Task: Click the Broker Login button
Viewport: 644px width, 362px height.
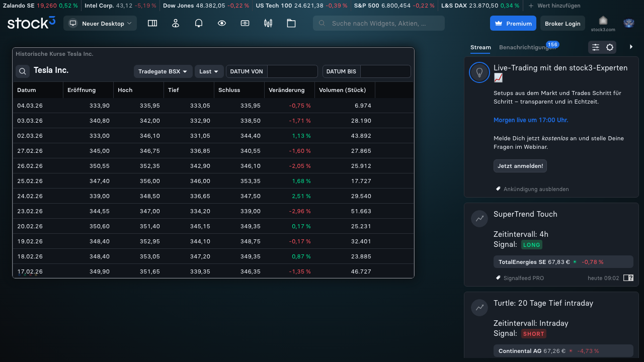Action: click(562, 24)
